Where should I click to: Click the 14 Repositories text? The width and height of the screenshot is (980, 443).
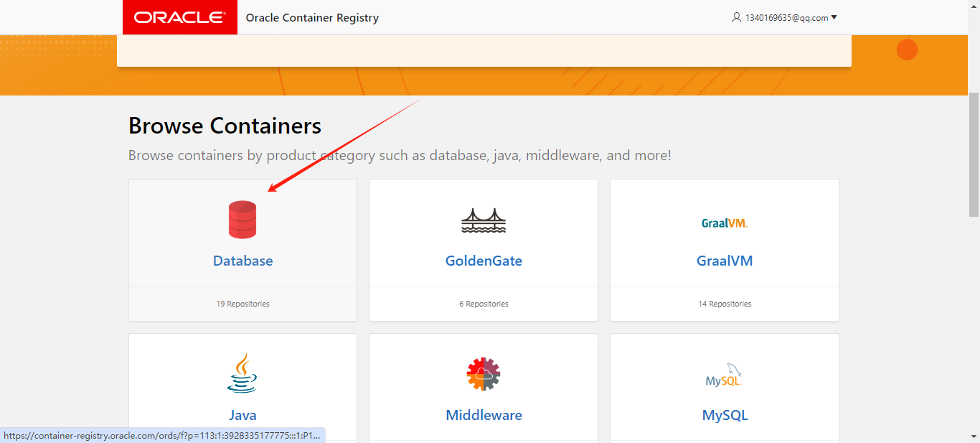click(x=725, y=304)
